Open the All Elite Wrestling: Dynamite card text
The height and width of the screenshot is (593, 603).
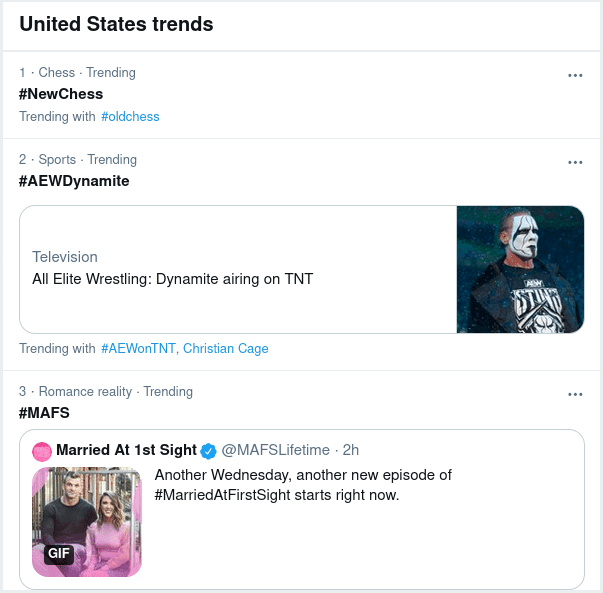tap(172, 279)
